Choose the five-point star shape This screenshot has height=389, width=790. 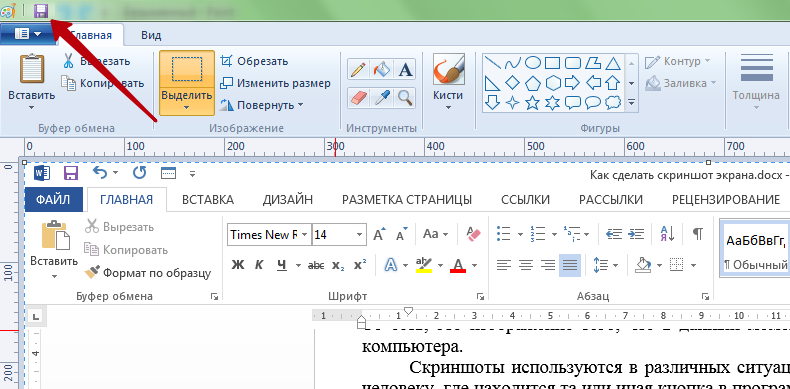[533, 103]
